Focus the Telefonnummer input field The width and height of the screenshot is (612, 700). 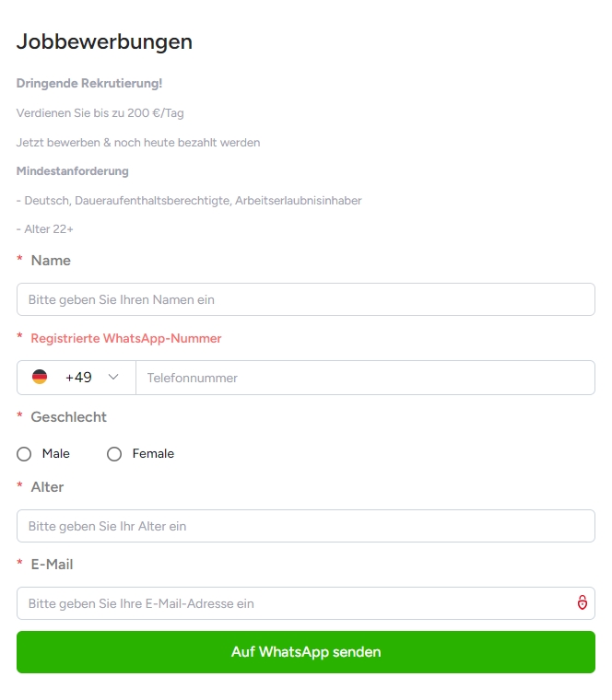coord(365,378)
